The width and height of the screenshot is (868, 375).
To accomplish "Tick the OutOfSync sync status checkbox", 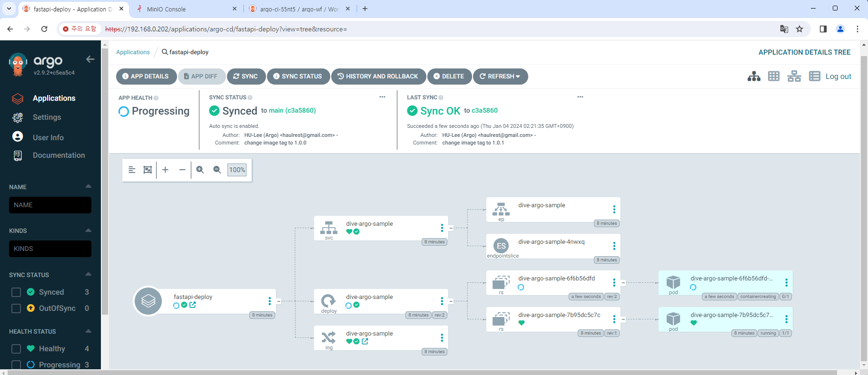I will click(x=16, y=308).
